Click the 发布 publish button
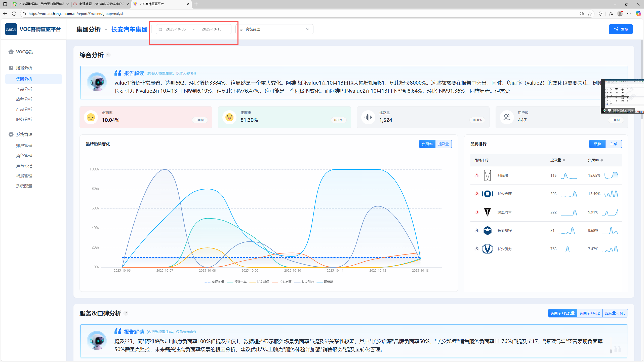The image size is (644, 362). tap(620, 29)
